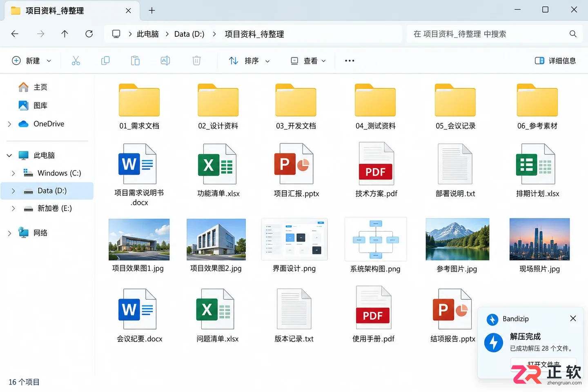Refresh the current folder view
The image size is (588, 392).
(x=89, y=34)
